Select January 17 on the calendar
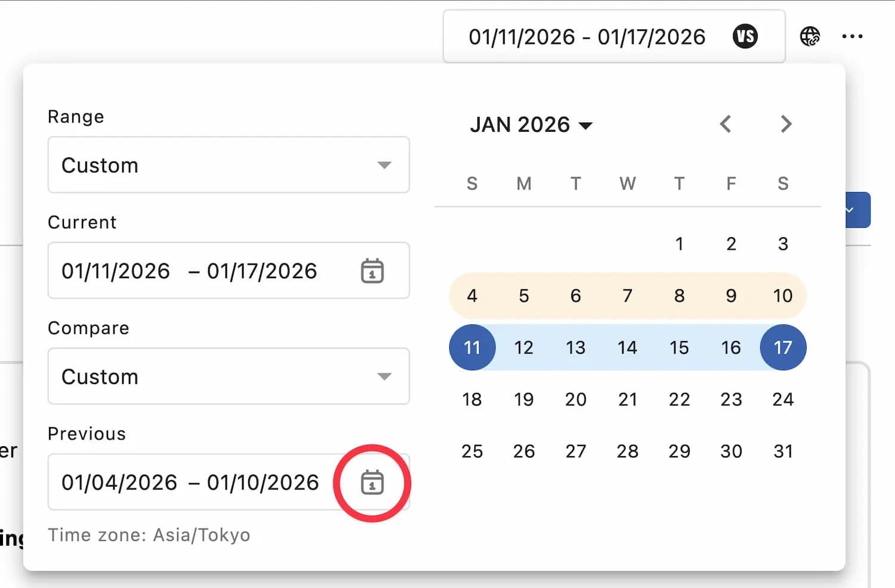Viewport: 895px width, 588px height. (x=783, y=348)
